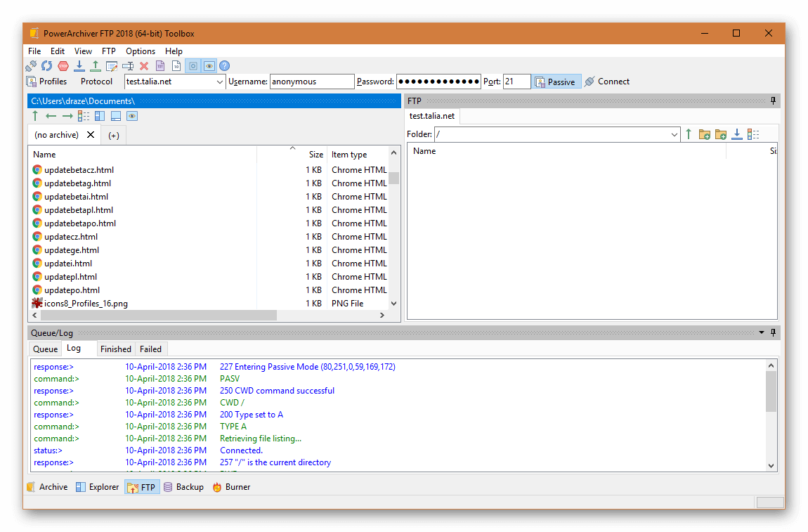Refresh the listing with the blue arrows icon
808x532 pixels.
47,66
